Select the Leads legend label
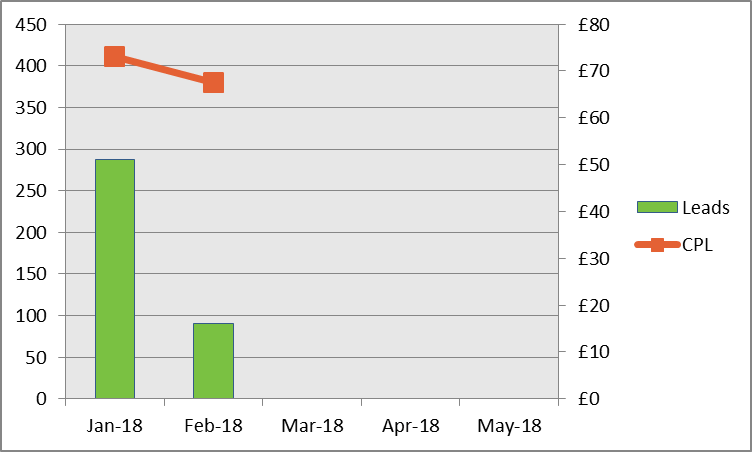 [705, 208]
